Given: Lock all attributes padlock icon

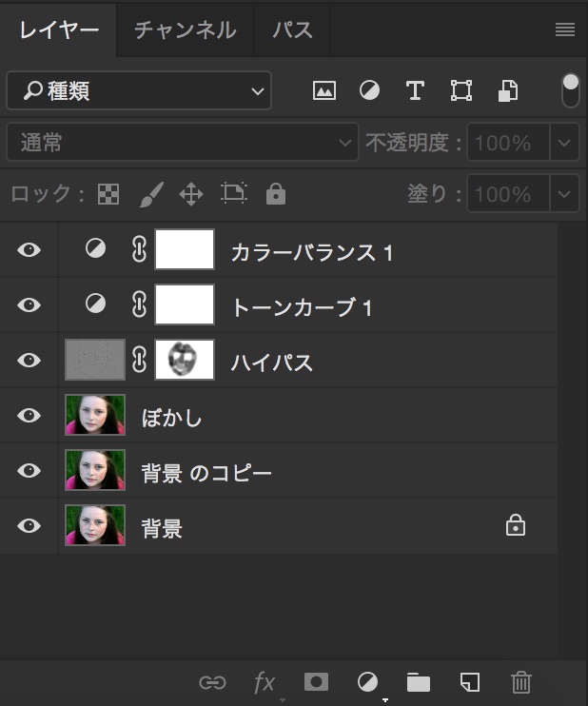Looking at the screenshot, I should (276, 194).
